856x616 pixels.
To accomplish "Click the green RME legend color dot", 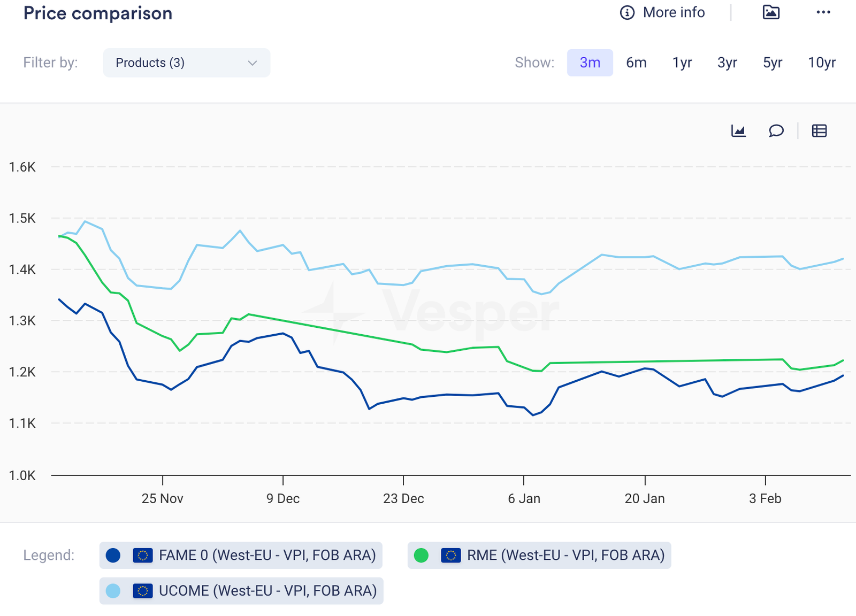I will click(422, 556).
